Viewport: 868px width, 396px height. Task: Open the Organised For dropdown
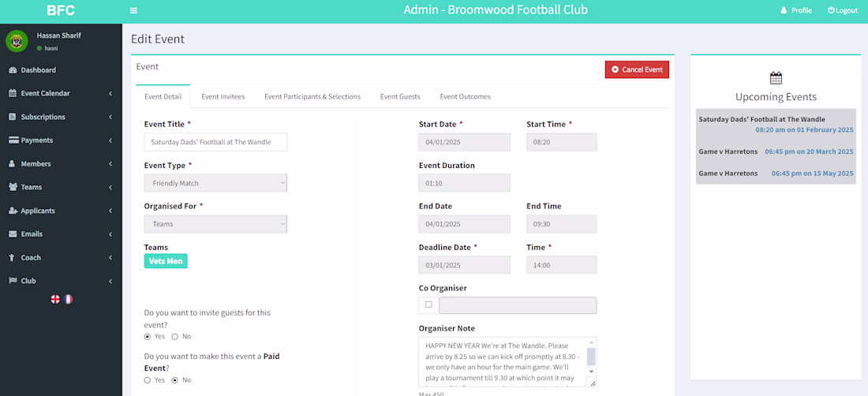[x=215, y=224]
